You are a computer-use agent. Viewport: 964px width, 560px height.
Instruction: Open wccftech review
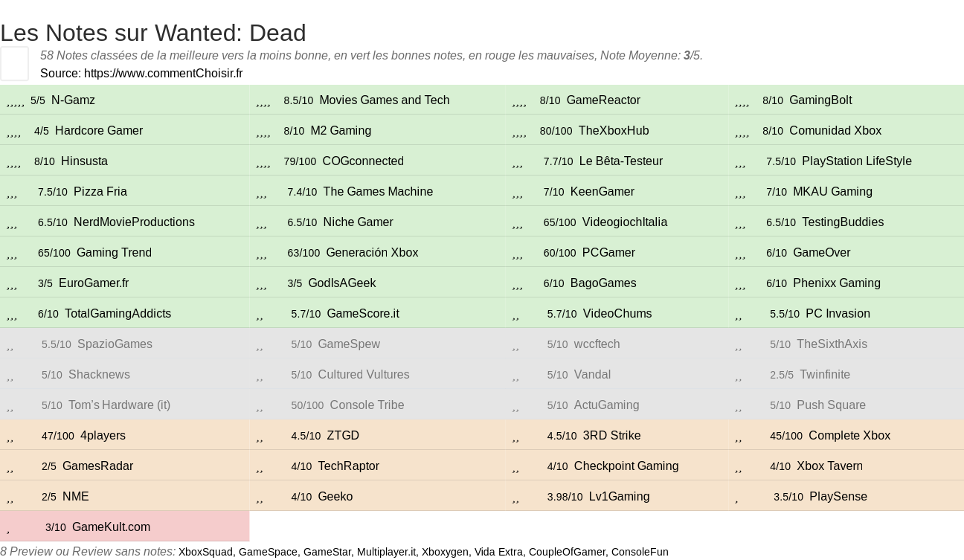[597, 344]
